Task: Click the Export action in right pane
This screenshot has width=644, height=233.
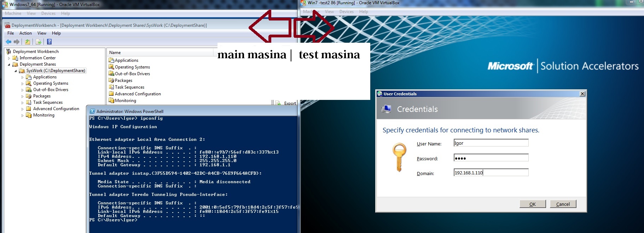Action: point(290,103)
